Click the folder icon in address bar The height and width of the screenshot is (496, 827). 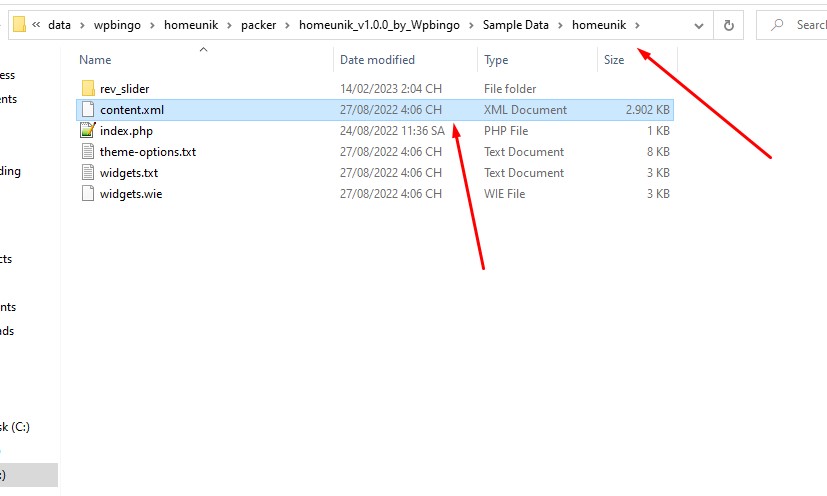click(19, 24)
